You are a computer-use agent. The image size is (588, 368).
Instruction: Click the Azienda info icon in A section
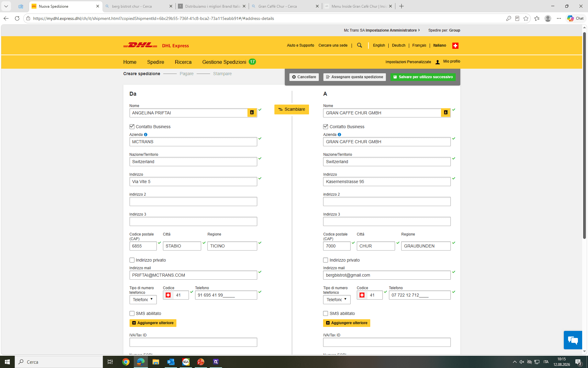[339, 135]
